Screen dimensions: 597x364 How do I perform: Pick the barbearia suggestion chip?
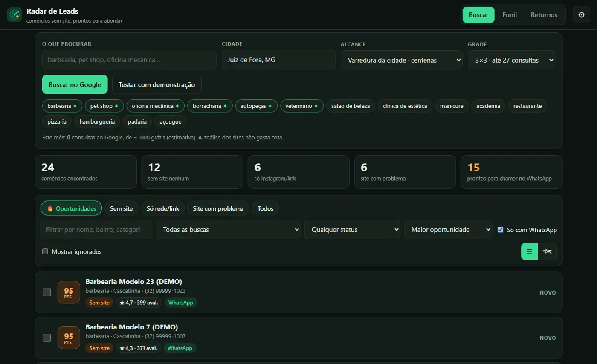[x=62, y=106]
